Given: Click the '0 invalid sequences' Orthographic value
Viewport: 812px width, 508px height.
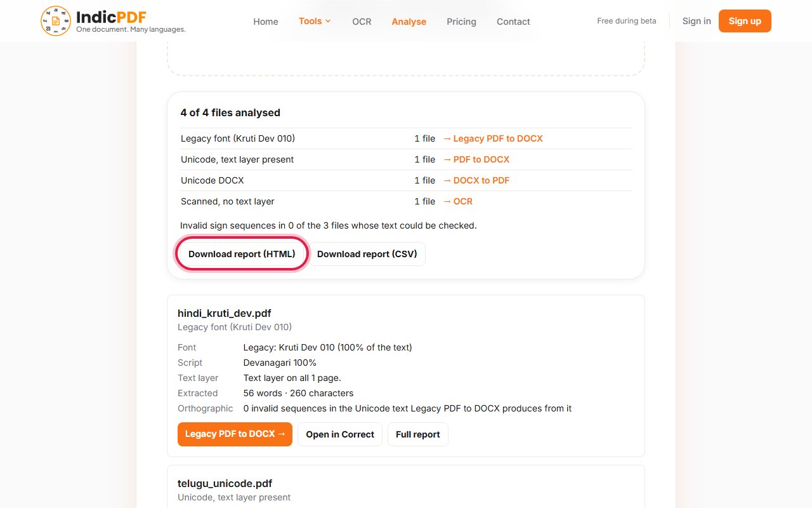Looking at the screenshot, I should point(408,408).
